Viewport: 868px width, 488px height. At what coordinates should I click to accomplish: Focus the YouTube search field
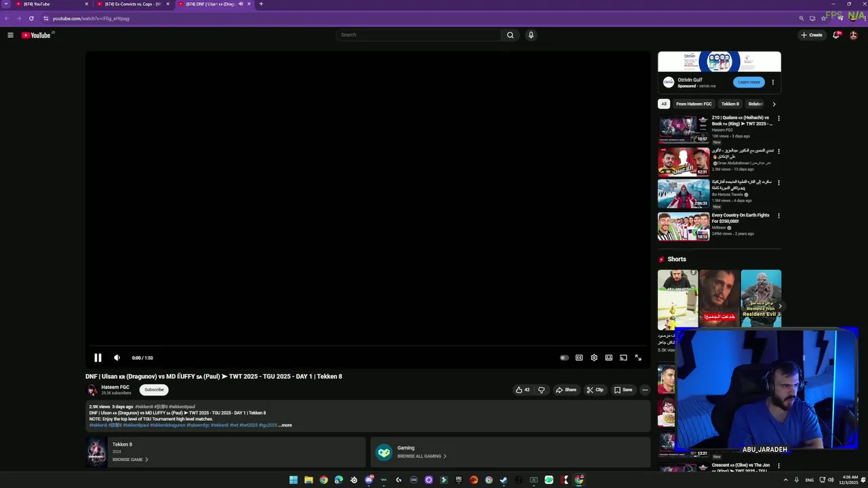(x=418, y=35)
